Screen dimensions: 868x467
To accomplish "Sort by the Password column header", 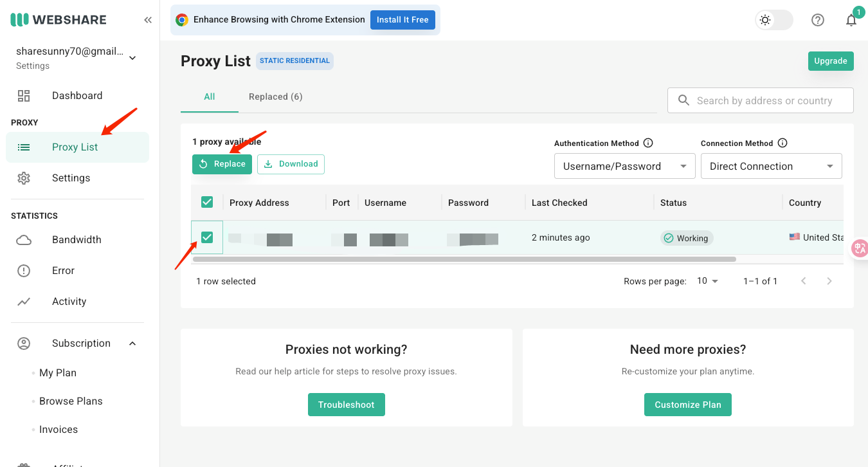I will (x=468, y=203).
